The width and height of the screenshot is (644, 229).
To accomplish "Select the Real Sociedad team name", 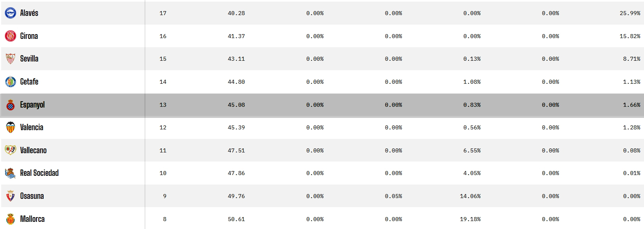I will 39,173.
